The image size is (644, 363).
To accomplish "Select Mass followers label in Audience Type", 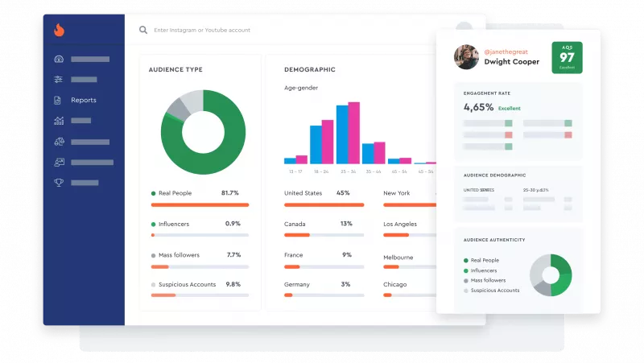I will 179,255.
